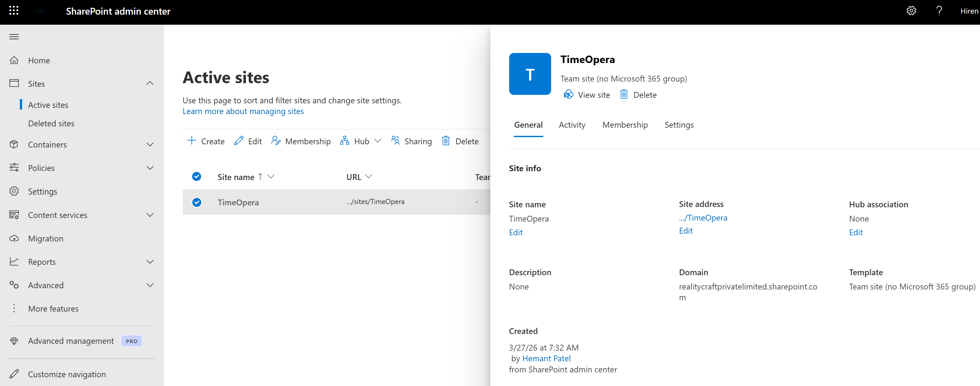Open the .../TimeOpera site address link
Image resolution: width=980 pixels, height=386 pixels.
coord(703,218)
